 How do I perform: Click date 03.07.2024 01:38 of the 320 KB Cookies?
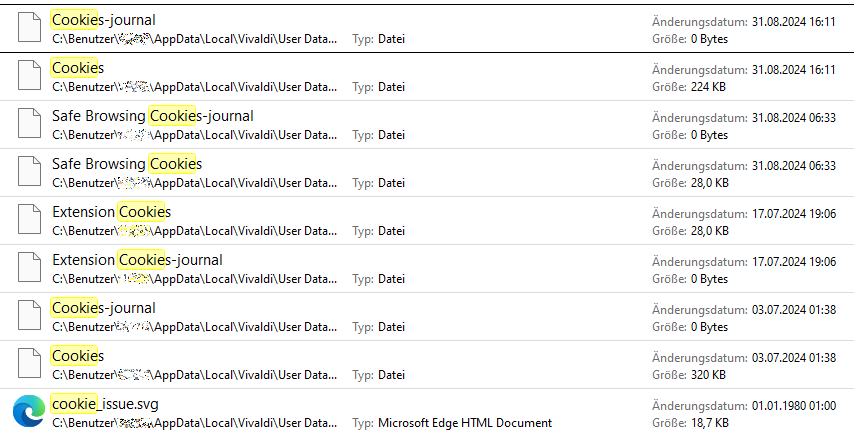[x=794, y=358]
